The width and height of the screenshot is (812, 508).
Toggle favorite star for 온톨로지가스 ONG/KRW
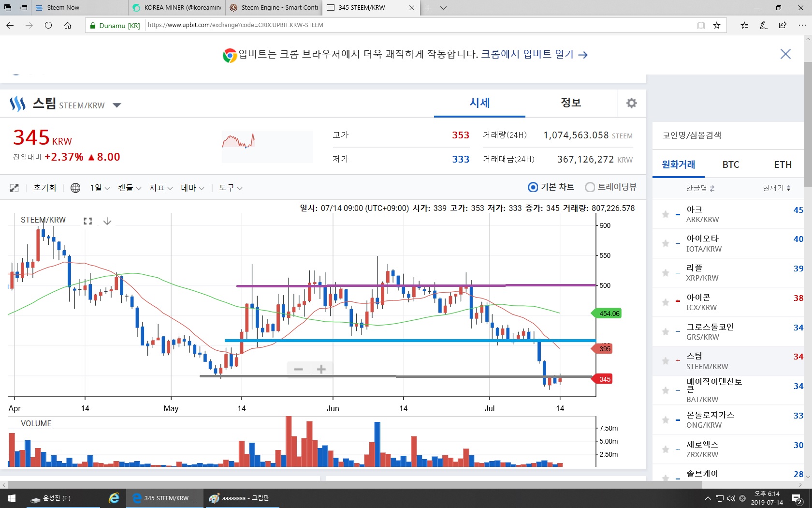[x=666, y=420]
